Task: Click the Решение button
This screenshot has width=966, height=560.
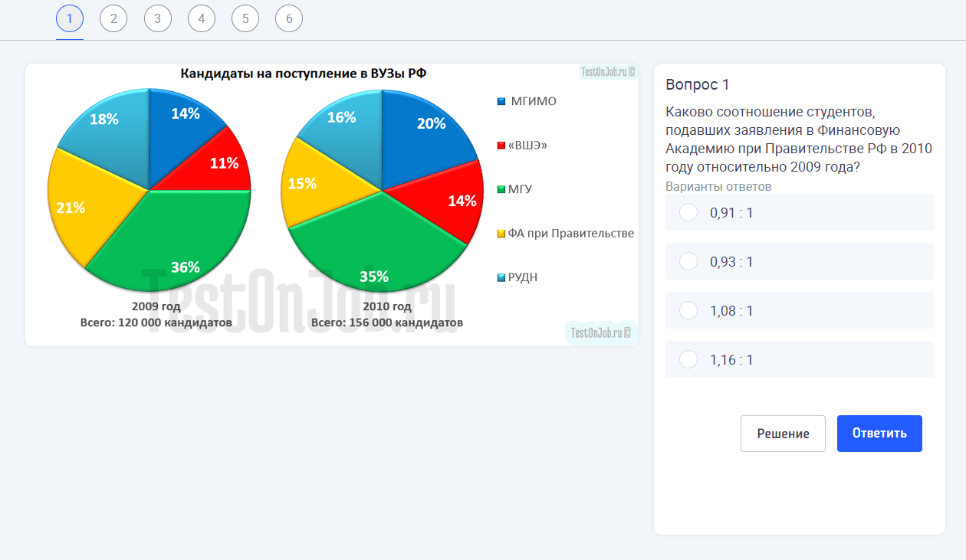Action: (x=783, y=434)
